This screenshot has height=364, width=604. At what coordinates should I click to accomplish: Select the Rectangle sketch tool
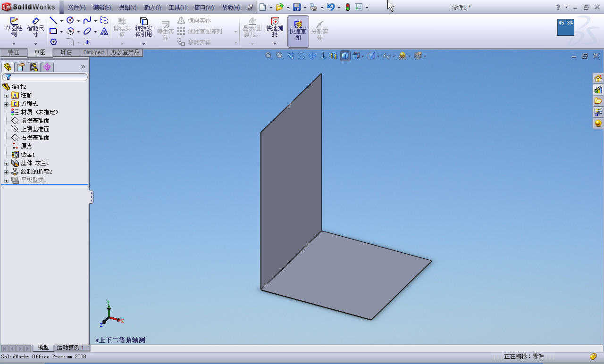tap(53, 31)
